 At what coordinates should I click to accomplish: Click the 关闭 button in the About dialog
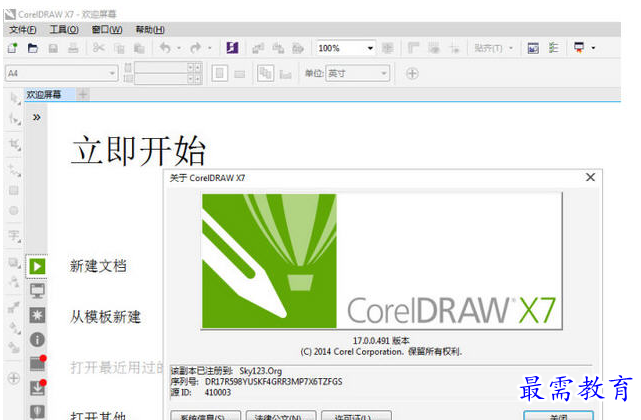tap(558, 416)
